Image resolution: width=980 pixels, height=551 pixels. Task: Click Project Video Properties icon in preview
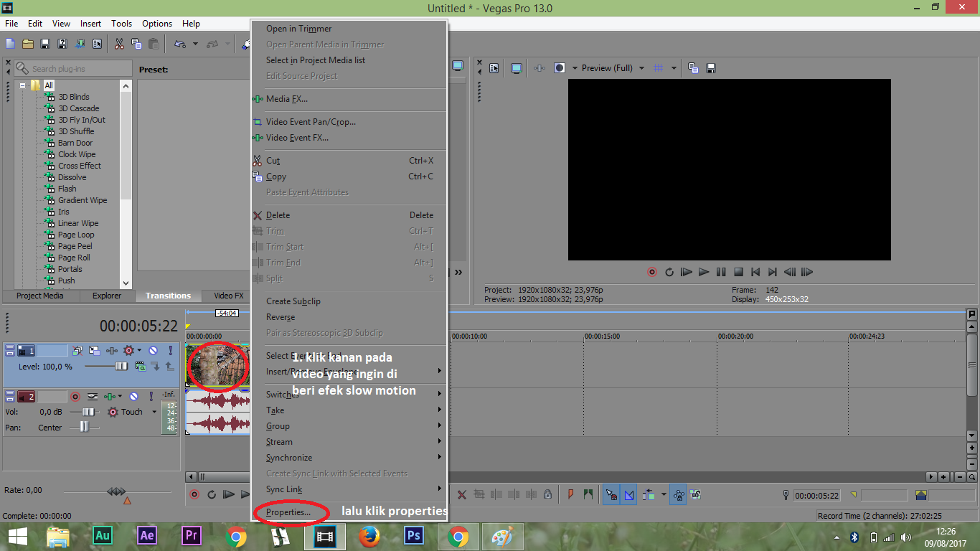coord(494,68)
